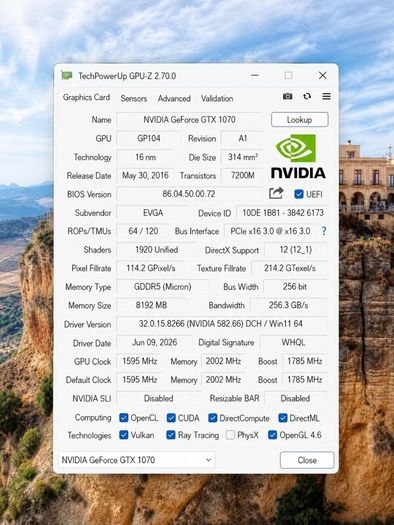The width and height of the screenshot is (394, 525).
Task: Click the GPU field showing GP104
Action: pyautogui.click(x=149, y=138)
